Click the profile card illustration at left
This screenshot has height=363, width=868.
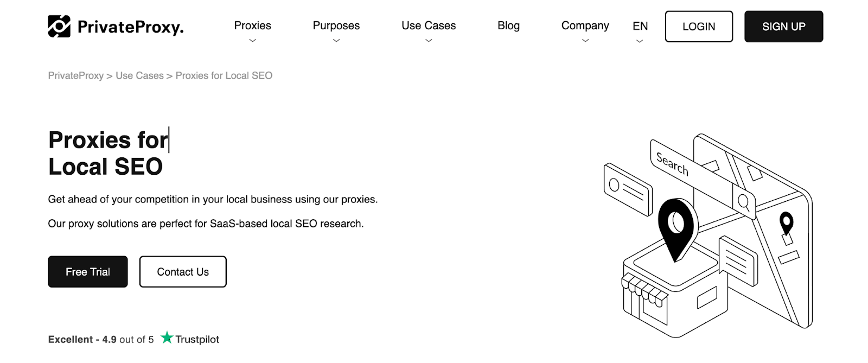pyautogui.click(x=628, y=189)
